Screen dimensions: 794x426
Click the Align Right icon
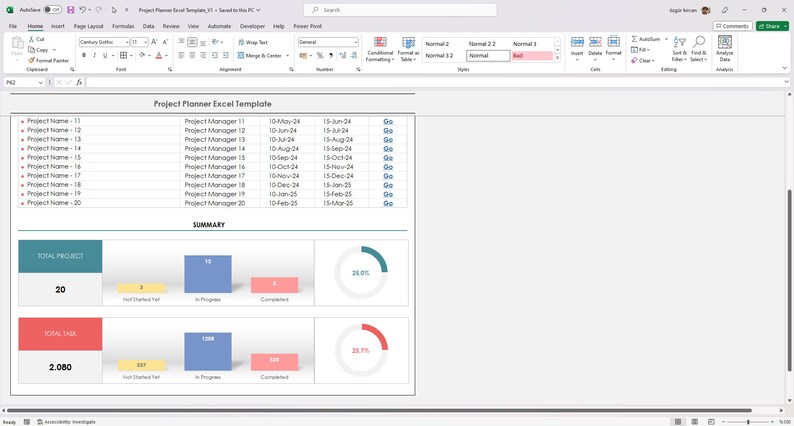tap(203, 55)
